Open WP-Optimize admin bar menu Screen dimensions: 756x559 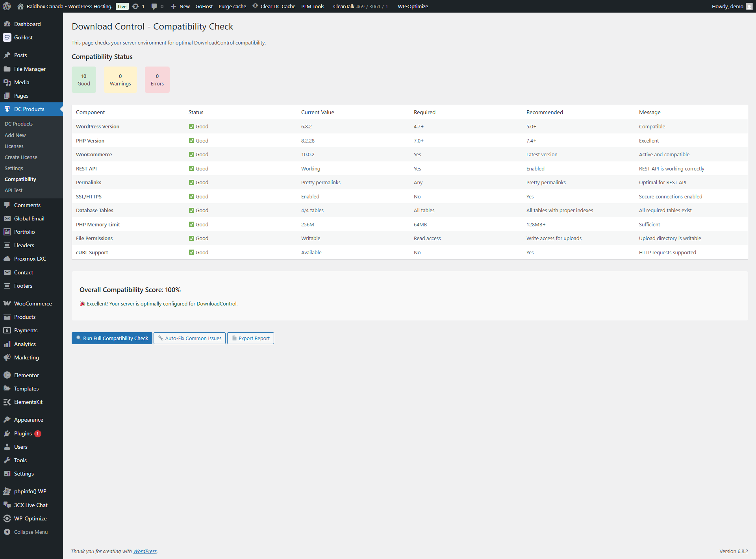tap(413, 6)
